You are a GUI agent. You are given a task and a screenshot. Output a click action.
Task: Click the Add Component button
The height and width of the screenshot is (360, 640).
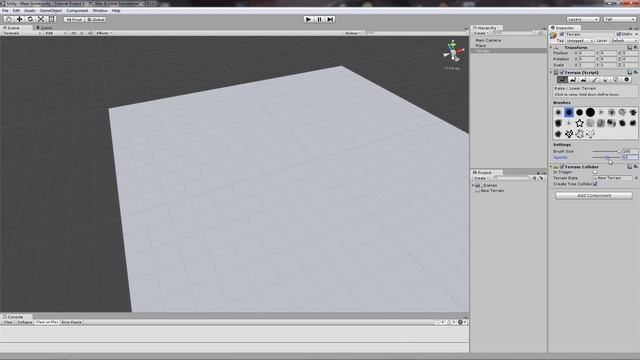coord(594,196)
